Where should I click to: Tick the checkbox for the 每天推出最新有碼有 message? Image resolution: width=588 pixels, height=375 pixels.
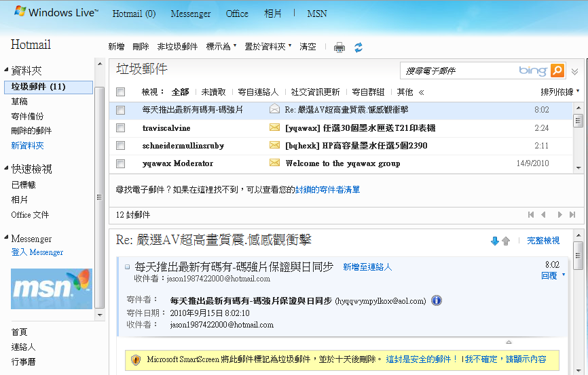[120, 110]
